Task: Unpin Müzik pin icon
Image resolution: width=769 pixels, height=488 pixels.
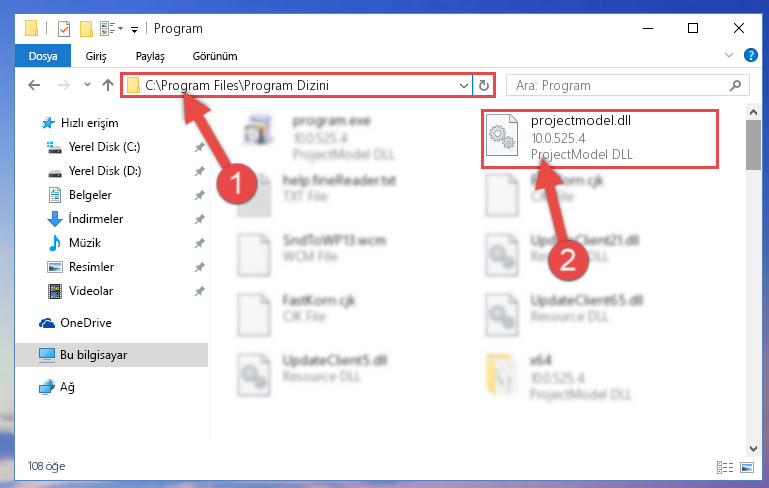Action: pyautogui.click(x=199, y=243)
